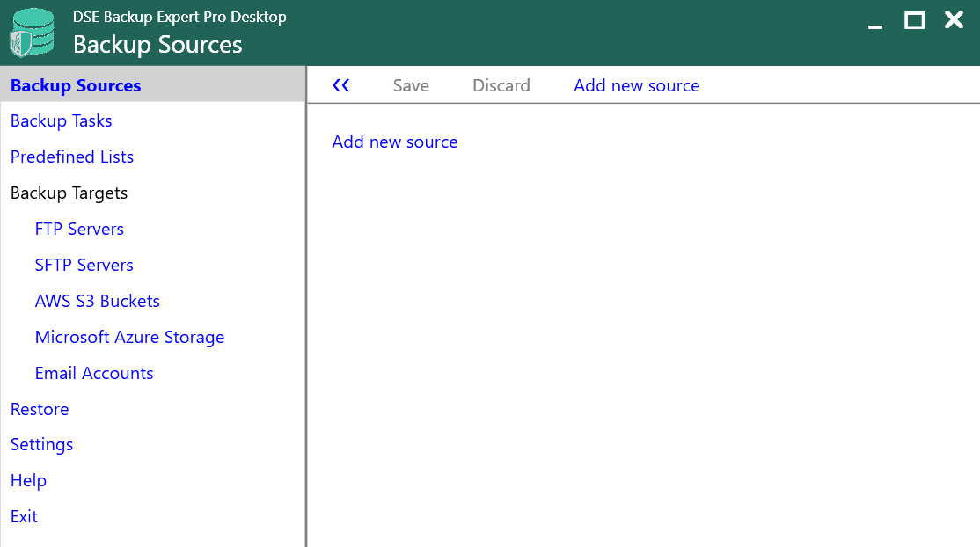
Task: Open Email Accounts under Backup Targets
Action: pos(94,373)
